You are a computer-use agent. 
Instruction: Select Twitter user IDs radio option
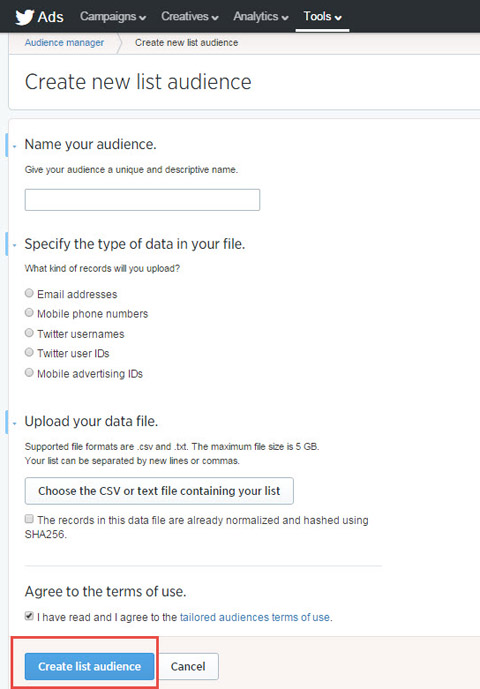pyautogui.click(x=29, y=352)
